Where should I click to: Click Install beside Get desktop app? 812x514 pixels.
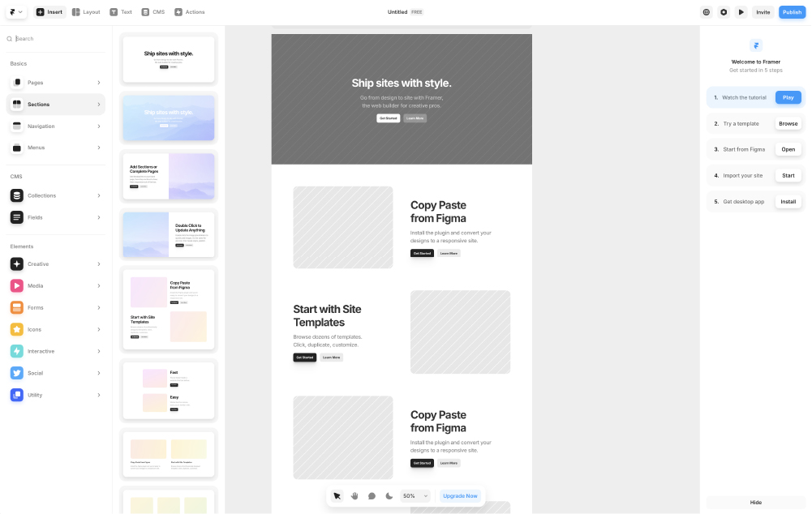coord(788,202)
